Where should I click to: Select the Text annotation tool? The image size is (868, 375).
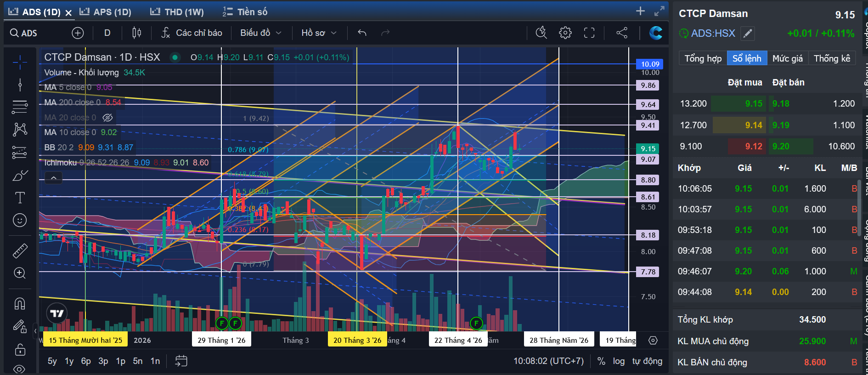[20, 198]
